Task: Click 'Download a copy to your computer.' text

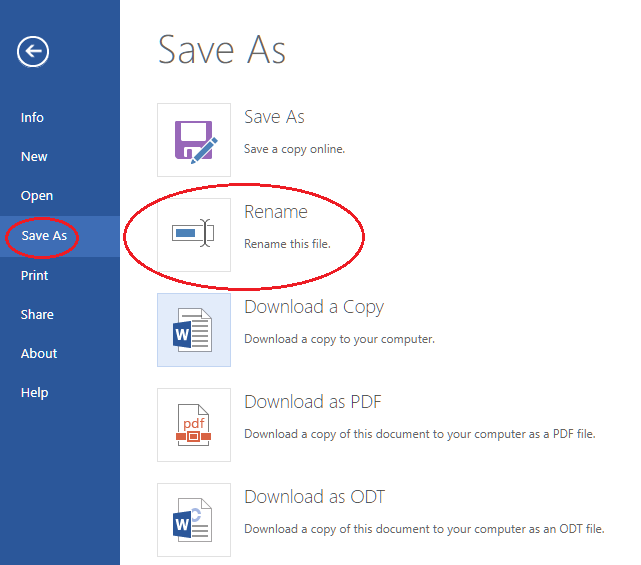Action: 339,339
